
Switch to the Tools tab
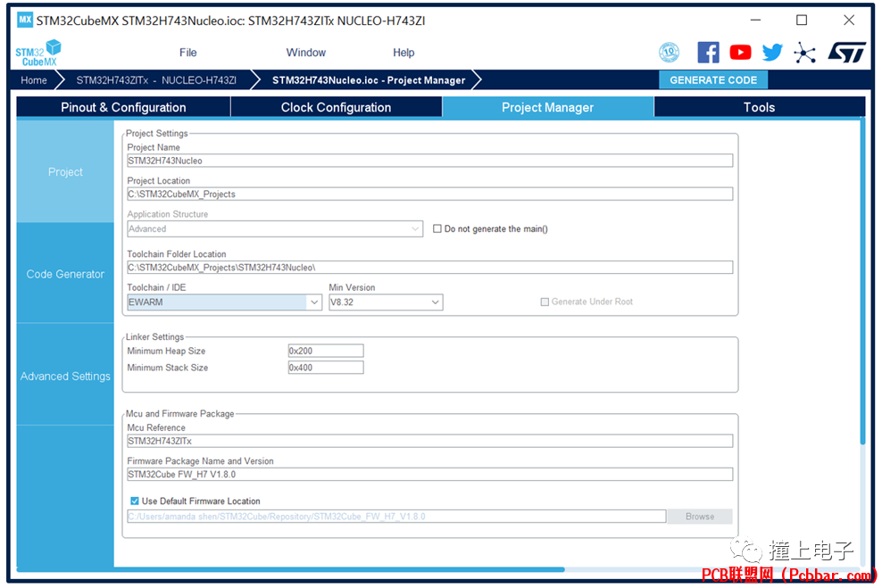[x=760, y=107]
